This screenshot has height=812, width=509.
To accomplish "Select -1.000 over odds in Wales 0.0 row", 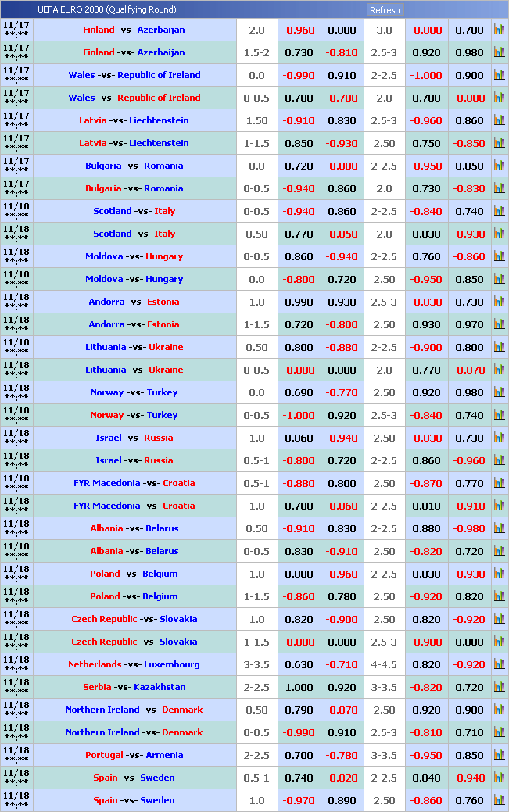I will (426, 75).
